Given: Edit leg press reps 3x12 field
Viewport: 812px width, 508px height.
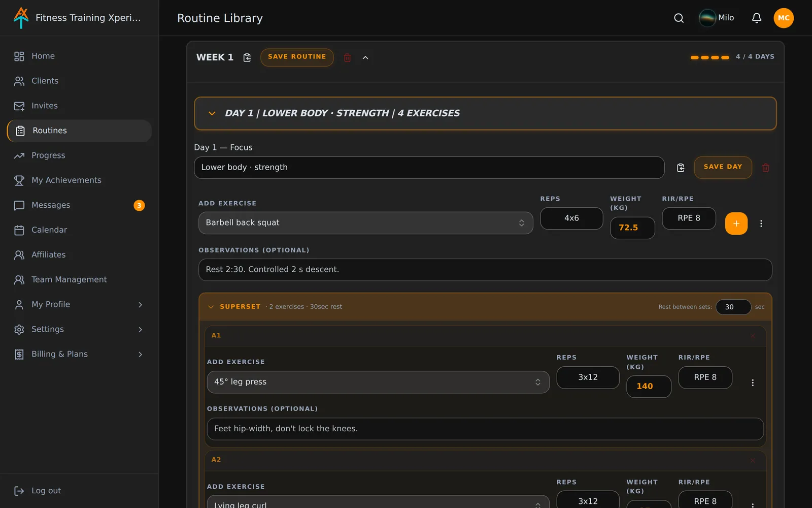Looking at the screenshot, I should 588,377.
